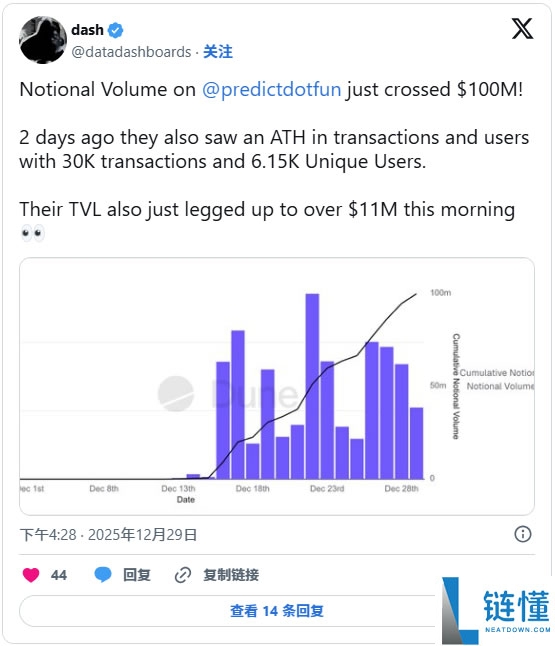Click the dash profile avatar
555x646 pixels.
(43, 40)
